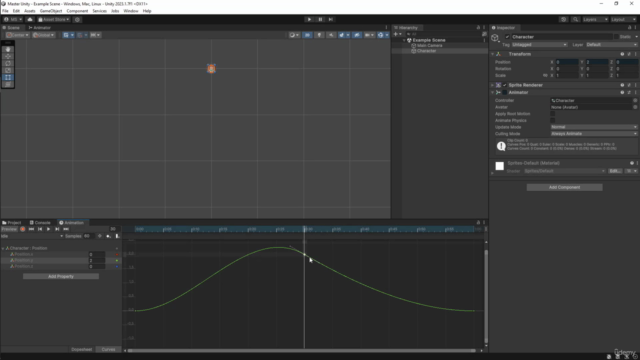Select Position.y curve property row
This screenshot has width=640, height=360.
pyautogui.click(x=60, y=260)
